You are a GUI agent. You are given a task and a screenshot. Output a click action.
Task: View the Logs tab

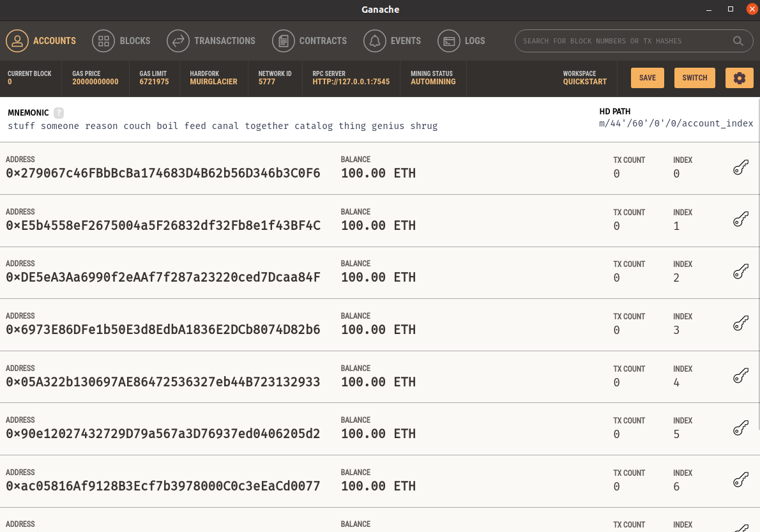[x=461, y=41]
